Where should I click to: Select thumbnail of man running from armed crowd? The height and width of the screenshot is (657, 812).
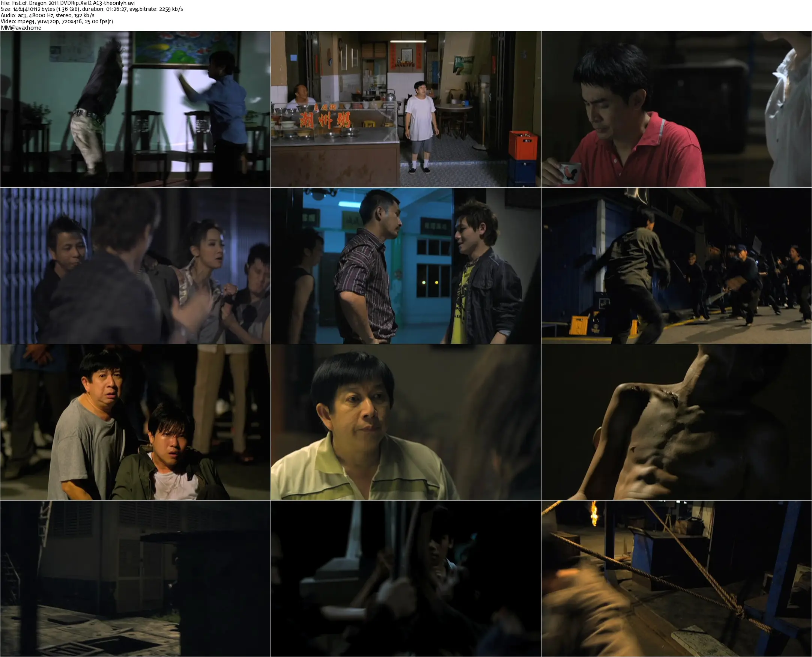coord(677,266)
